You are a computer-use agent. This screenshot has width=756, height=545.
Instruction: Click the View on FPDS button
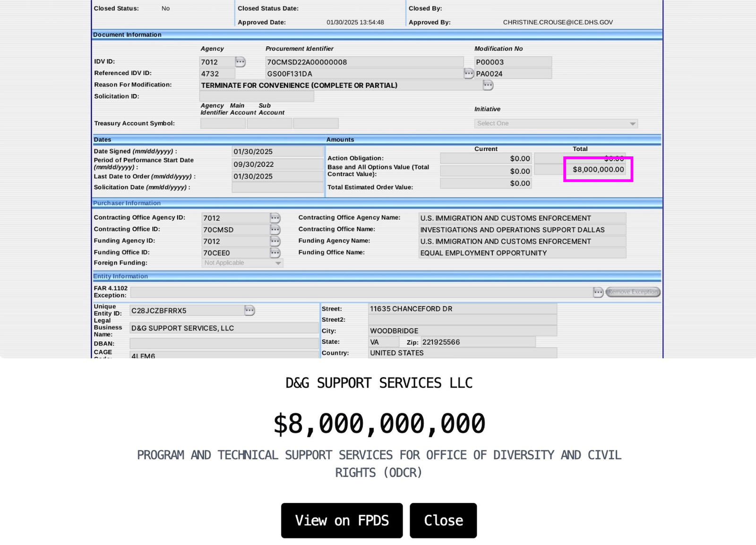tap(342, 520)
